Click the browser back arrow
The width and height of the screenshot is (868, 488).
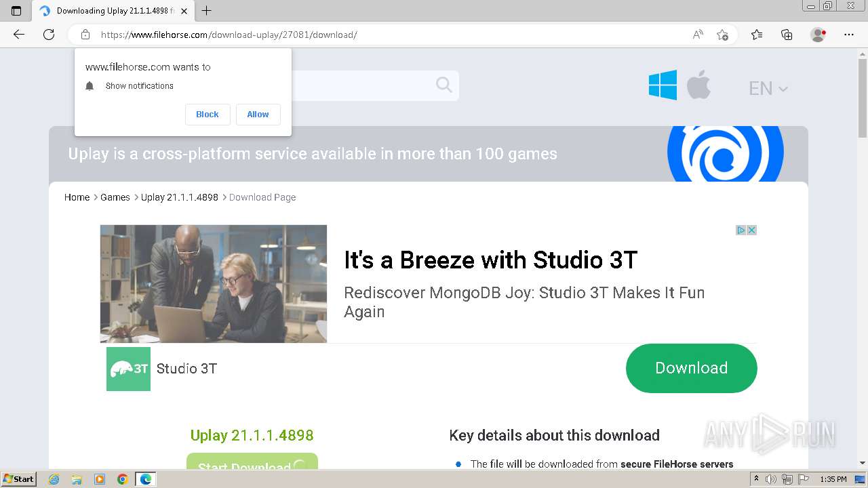coord(19,35)
